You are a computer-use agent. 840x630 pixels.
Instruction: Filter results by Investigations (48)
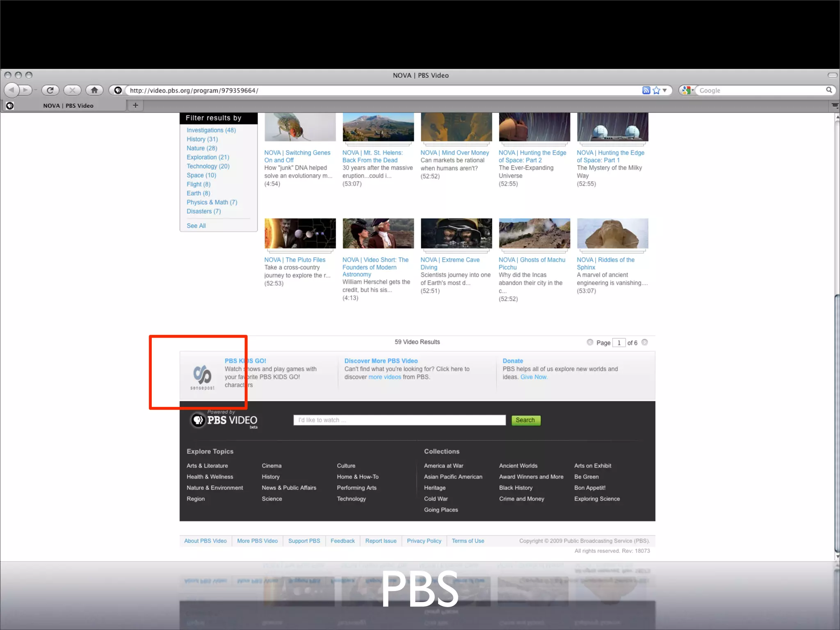[x=211, y=130]
